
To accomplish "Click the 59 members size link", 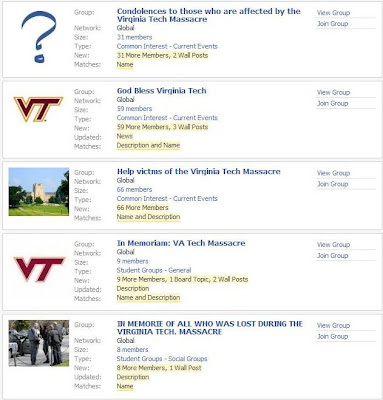I will (x=134, y=109).
